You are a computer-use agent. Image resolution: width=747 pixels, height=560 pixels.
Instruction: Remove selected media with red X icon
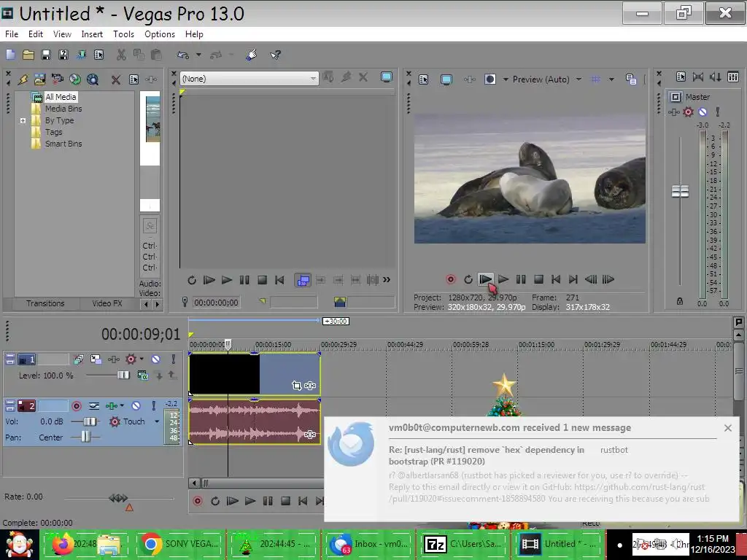click(x=116, y=79)
